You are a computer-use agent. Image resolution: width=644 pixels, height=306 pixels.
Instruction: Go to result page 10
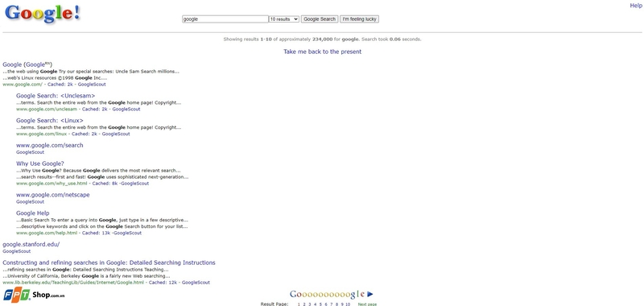tap(348, 304)
